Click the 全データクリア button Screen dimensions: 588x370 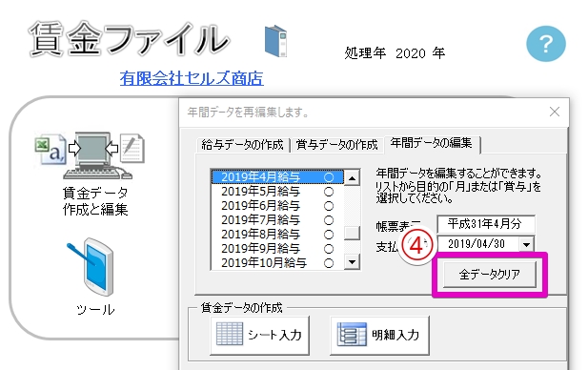(490, 275)
